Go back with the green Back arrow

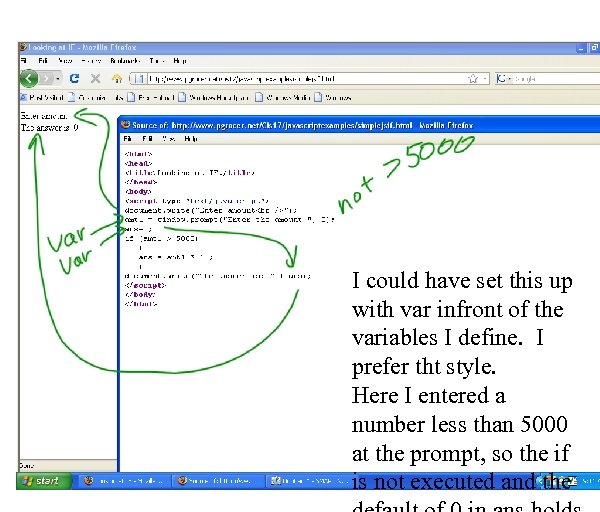click(x=29, y=78)
